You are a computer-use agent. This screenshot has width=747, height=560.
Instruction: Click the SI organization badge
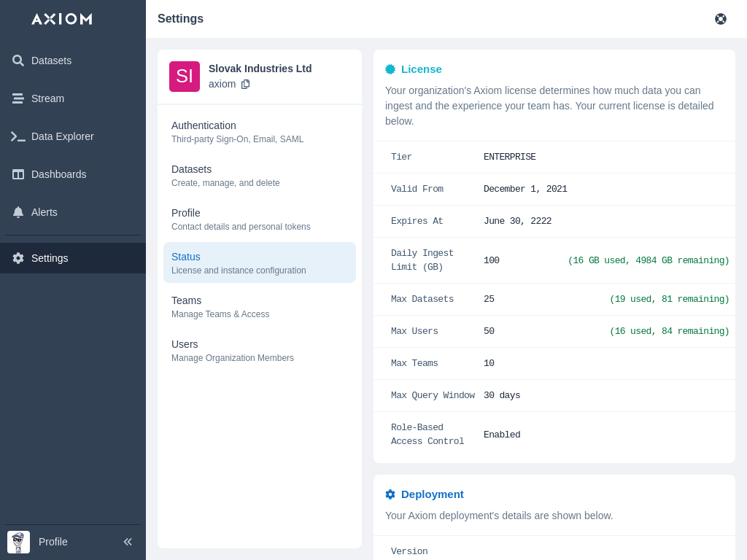[185, 77]
